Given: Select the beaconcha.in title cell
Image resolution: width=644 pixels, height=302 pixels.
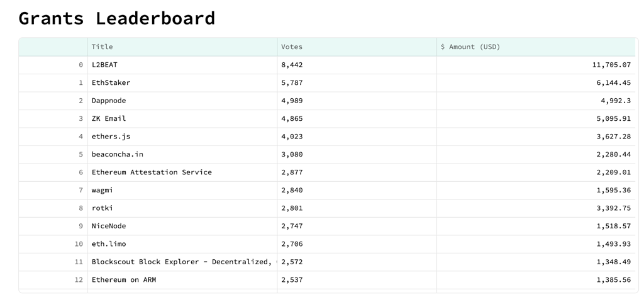Looking at the screenshot, I should (x=117, y=154).
